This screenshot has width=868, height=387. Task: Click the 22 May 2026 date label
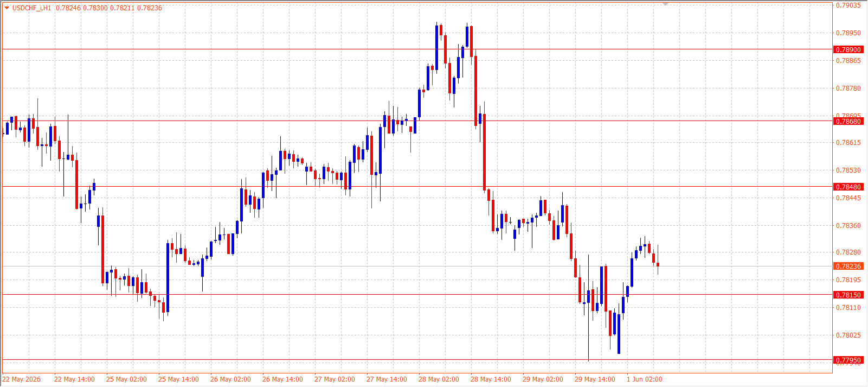(x=22, y=379)
